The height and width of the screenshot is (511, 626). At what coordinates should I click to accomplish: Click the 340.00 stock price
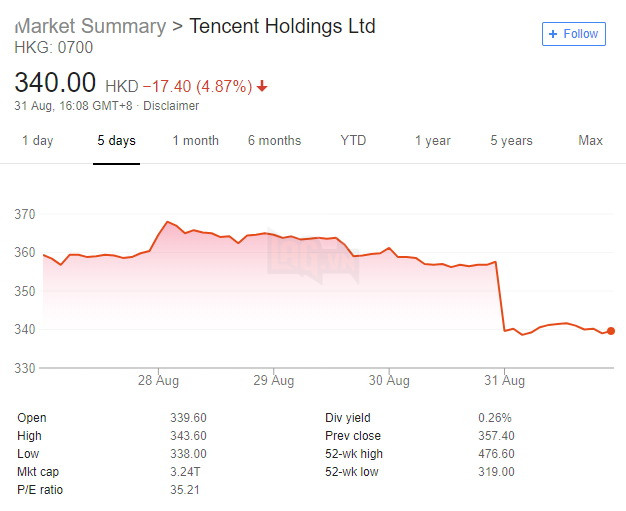(x=55, y=83)
